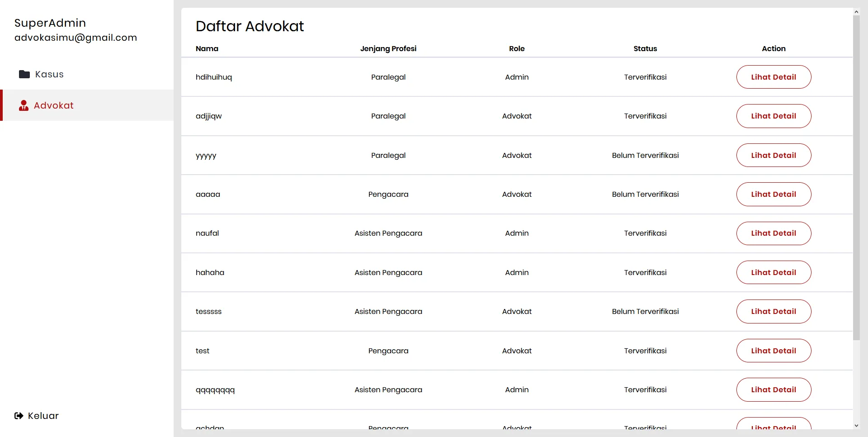Open Lihat Detail for hdihuihuq
Viewport: 868px width, 437px height.
[774, 77]
